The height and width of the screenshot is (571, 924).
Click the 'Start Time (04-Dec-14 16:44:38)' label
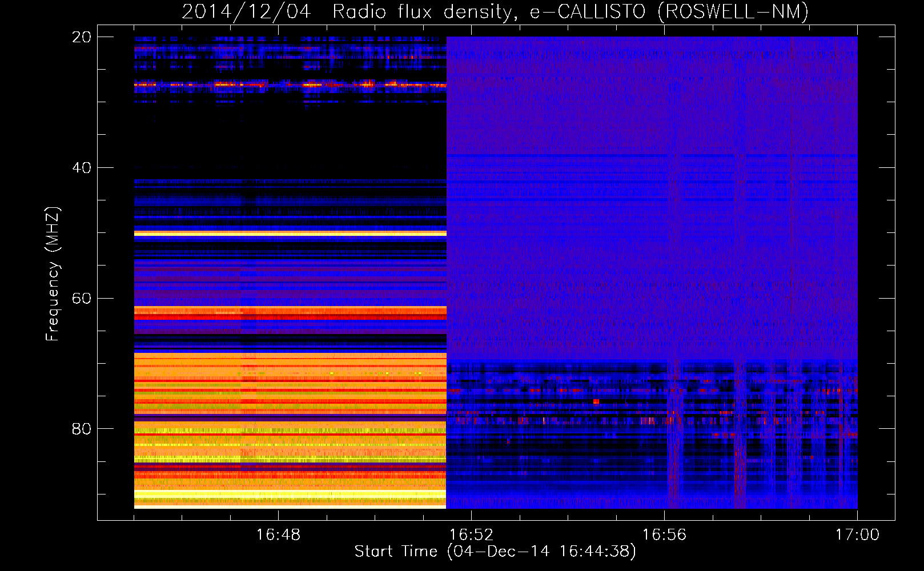pos(495,552)
